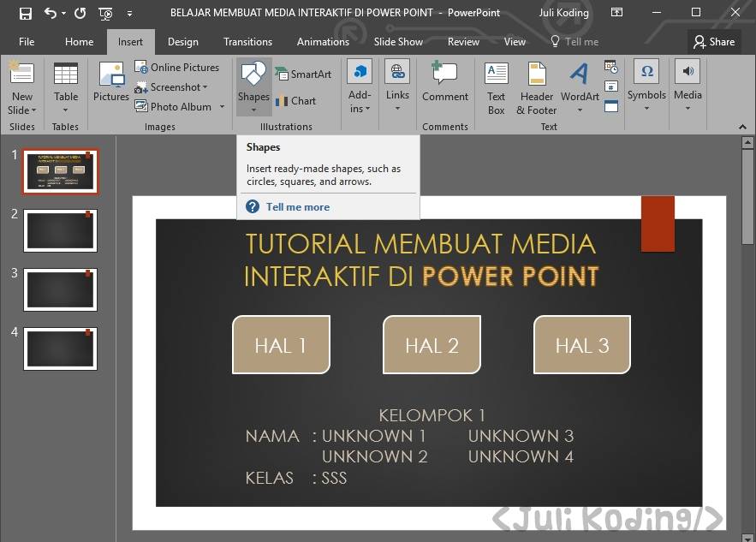Click Online Pictures
Image resolution: width=756 pixels, height=542 pixels.
tap(177, 68)
